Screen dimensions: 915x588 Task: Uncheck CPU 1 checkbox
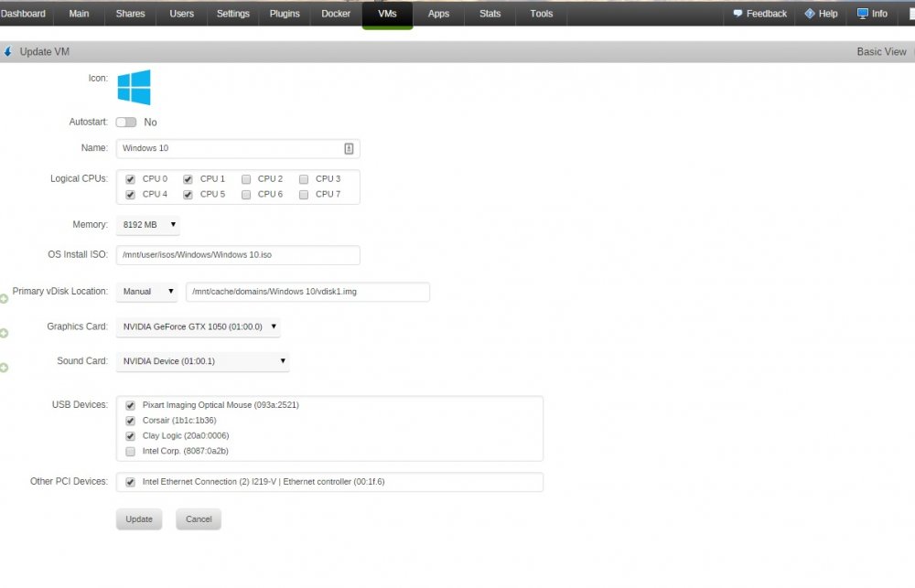(188, 179)
